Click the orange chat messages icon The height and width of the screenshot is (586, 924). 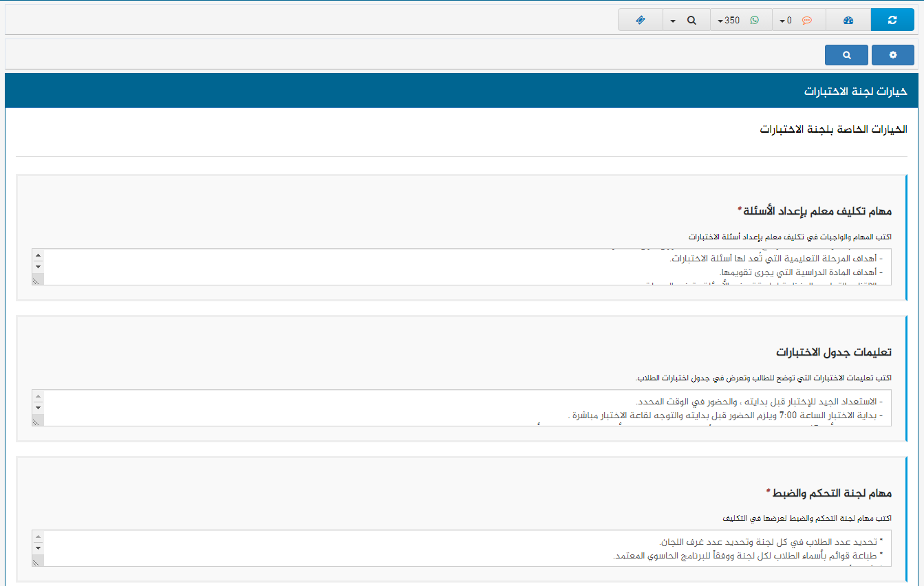[x=807, y=20]
